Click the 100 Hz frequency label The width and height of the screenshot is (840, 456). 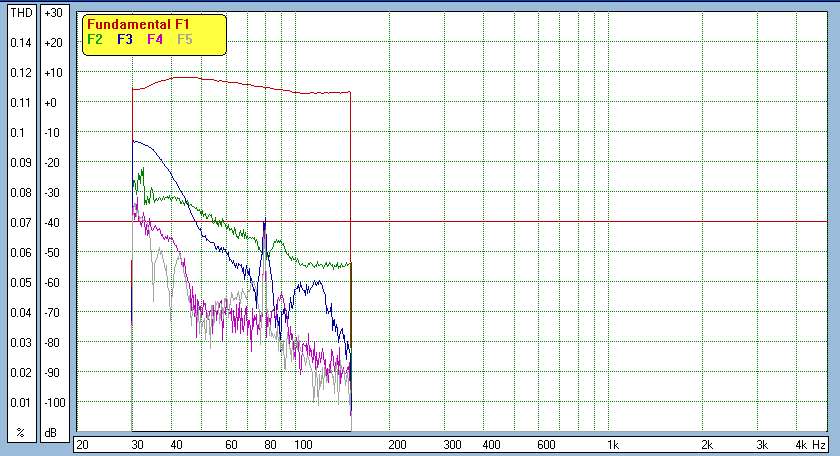tap(303, 445)
